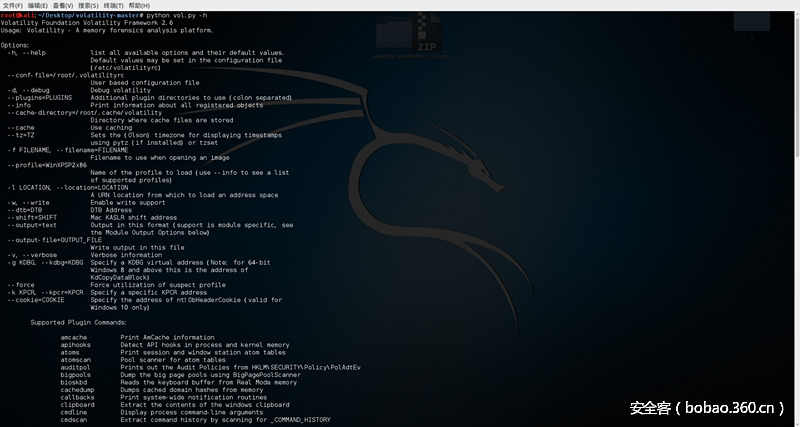The width and height of the screenshot is (800, 427).
Task: Click the 'apihooks' plugin entry
Action: [76, 345]
